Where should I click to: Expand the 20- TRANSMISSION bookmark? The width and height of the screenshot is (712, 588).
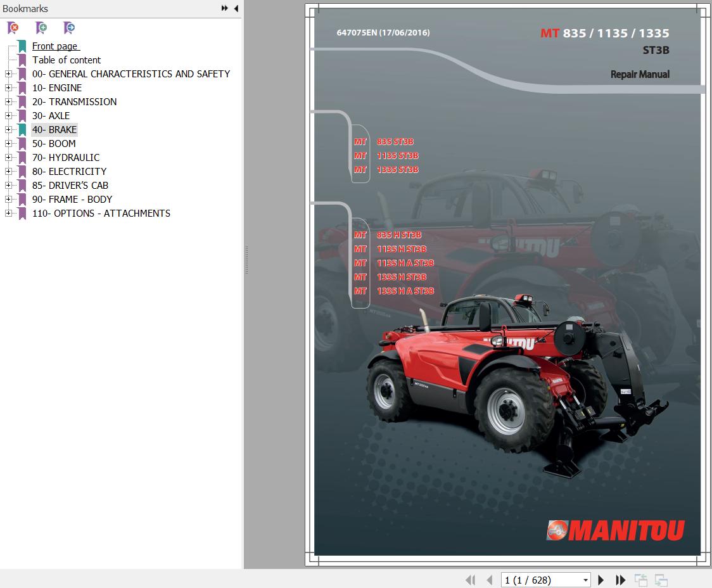pos(8,102)
